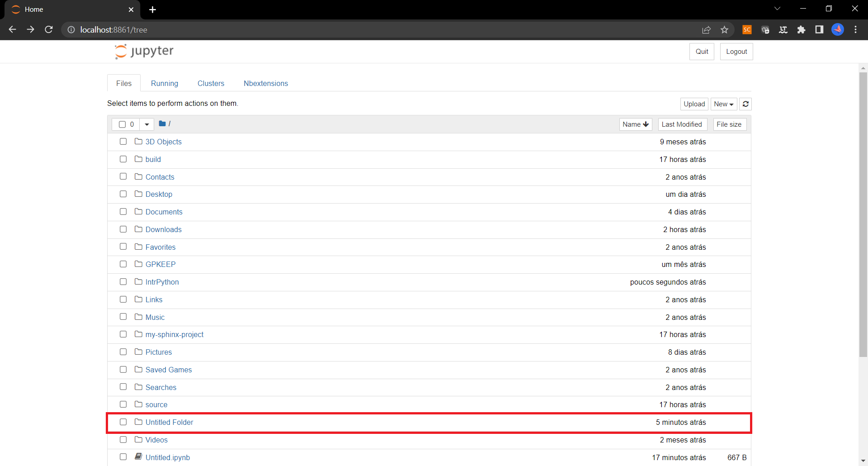The width and height of the screenshot is (868, 466).
Task: Switch to the Files tab
Action: point(124,83)
